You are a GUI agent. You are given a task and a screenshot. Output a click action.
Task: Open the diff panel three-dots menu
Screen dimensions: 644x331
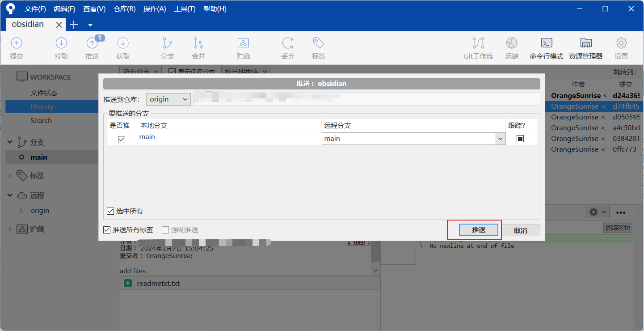[x=621, y=212]
